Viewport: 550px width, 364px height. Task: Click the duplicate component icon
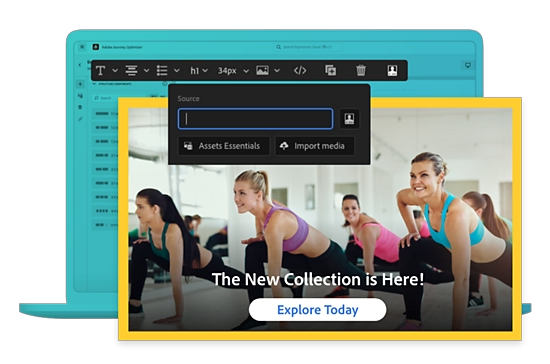point(330,70)
